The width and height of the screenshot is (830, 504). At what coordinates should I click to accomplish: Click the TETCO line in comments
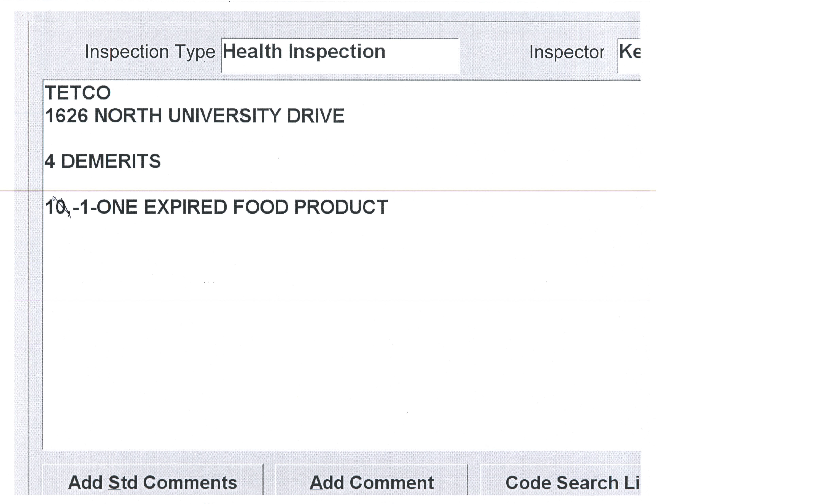(x=78, y=93)
